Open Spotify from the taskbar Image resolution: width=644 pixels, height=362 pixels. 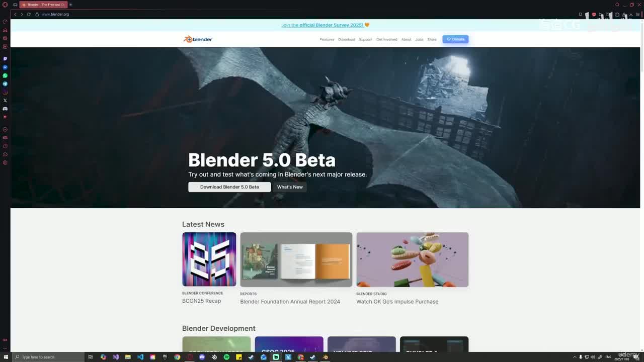click(226, 357)
